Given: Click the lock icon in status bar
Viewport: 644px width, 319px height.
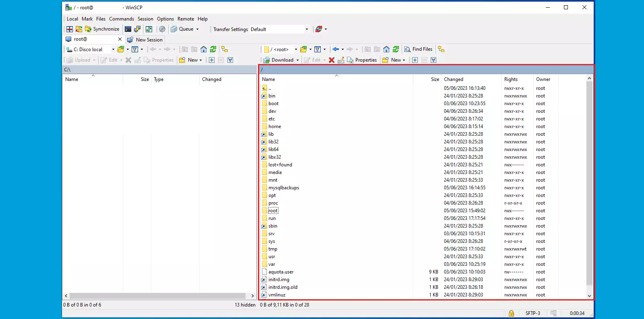Looking at the screenshot, I should (511, 313).
